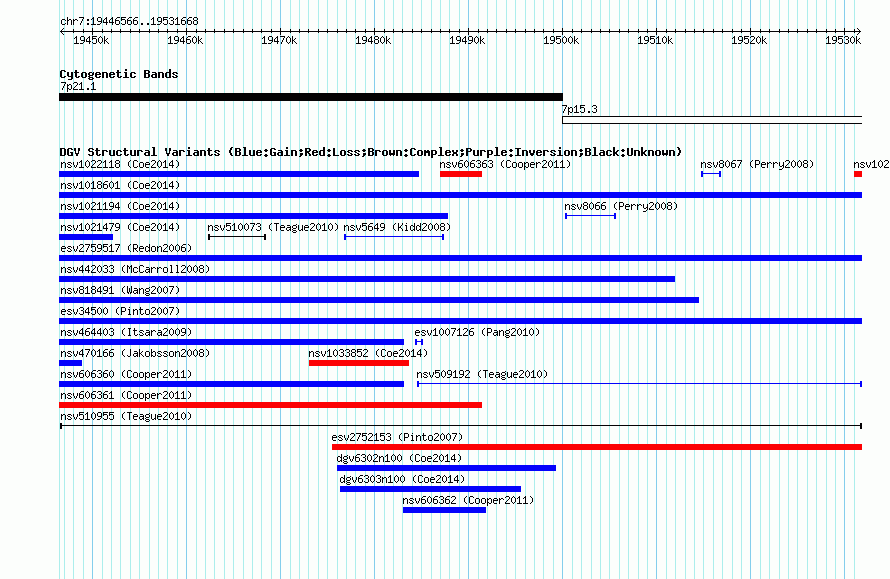Image resolution: width=890 pixels, height=579 pixels.
Task: Open nsv1018601 (Coe2014) variant label
Action: click(x=120, y=186)
